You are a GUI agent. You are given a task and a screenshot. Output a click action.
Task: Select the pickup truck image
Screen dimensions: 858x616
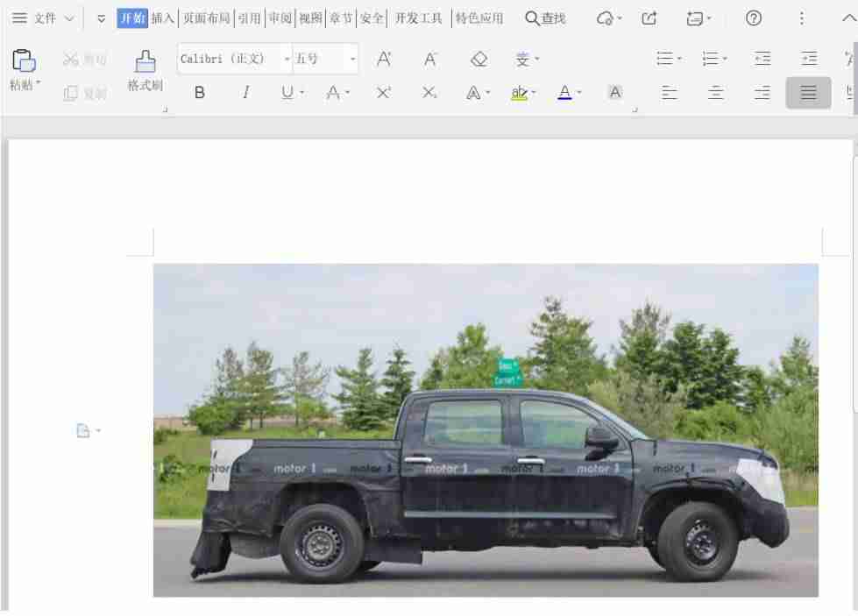(486, 430)
